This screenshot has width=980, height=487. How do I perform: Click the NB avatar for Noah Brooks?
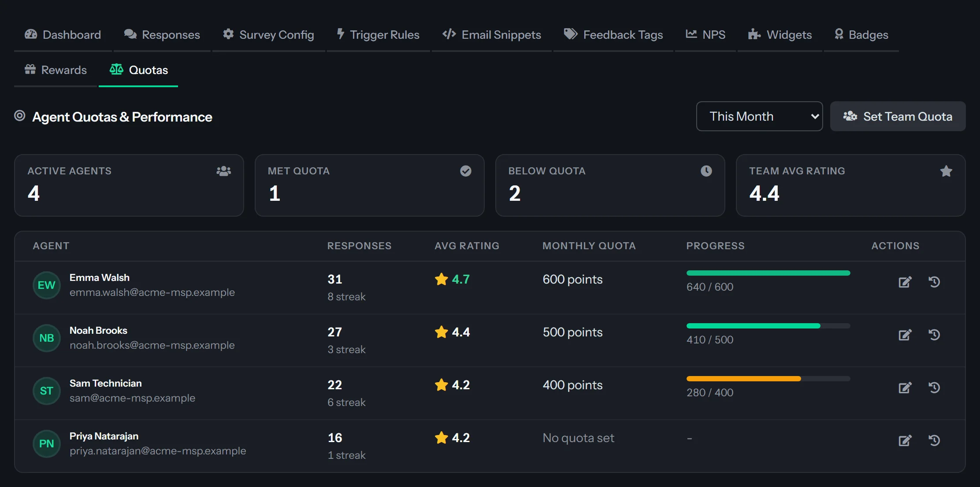click(47, 338)
